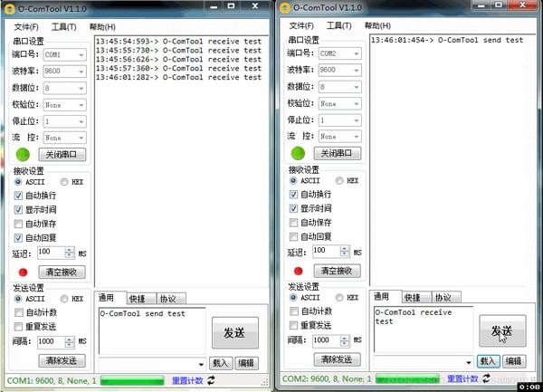543x392 pixels.
Task: Switch to 快捷 tab in COM1 window
Action: 141,299
